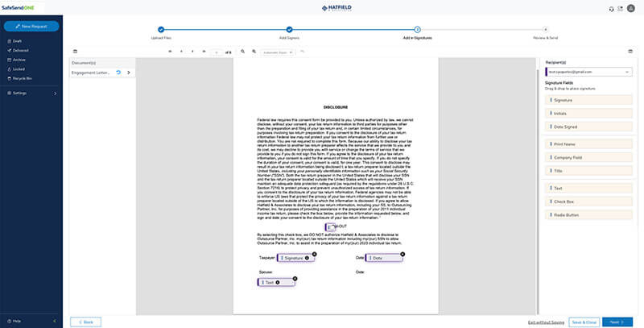Remove the placed Signature field
The width and height of the screenshot is (644, 328).
314,254
